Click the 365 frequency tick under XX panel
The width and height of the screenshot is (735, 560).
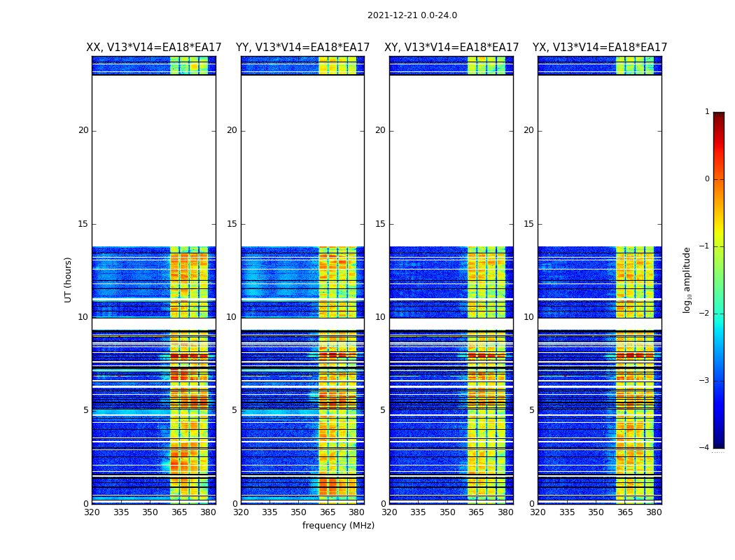179,512
